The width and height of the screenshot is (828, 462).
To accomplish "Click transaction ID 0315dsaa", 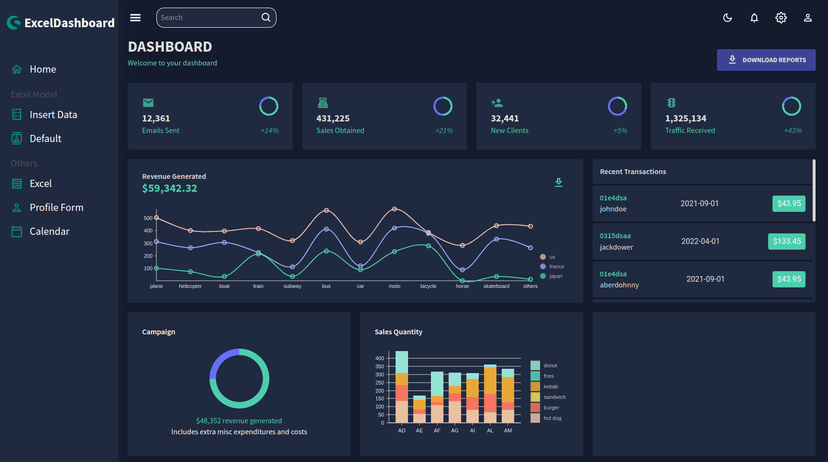I will 615,235.
